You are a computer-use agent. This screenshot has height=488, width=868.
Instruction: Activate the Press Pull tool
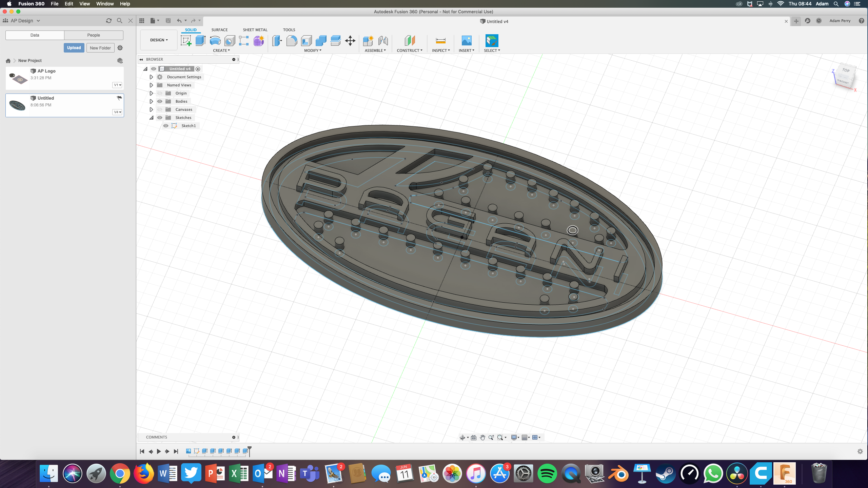click(277, 41)
